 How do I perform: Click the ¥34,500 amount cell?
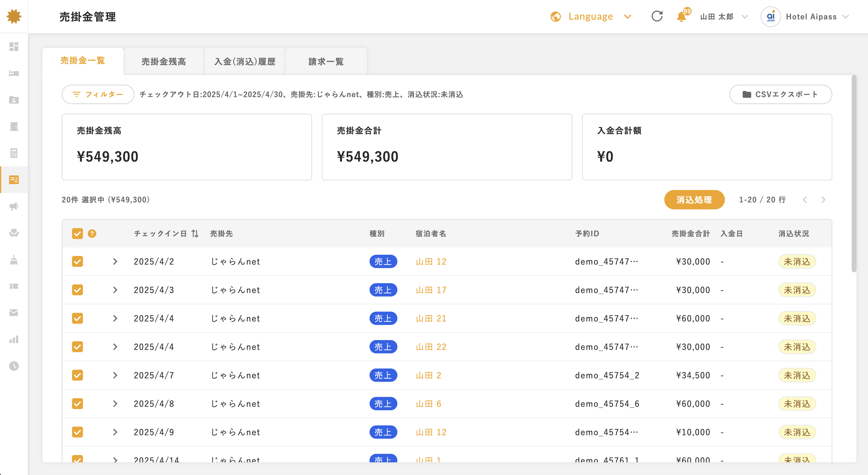693,375
